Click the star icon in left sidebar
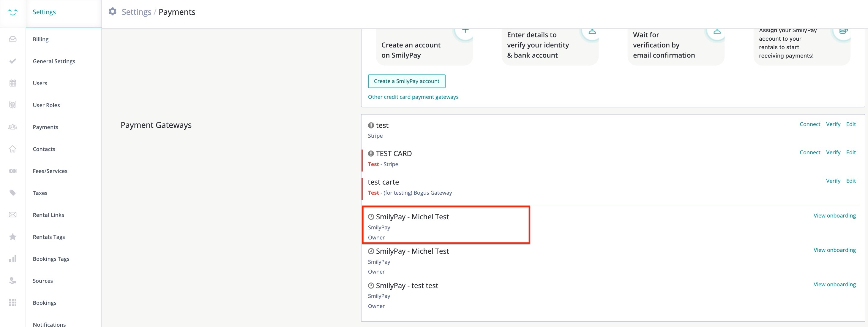This screenshot has width=868, height=327. tap(13, 236)
